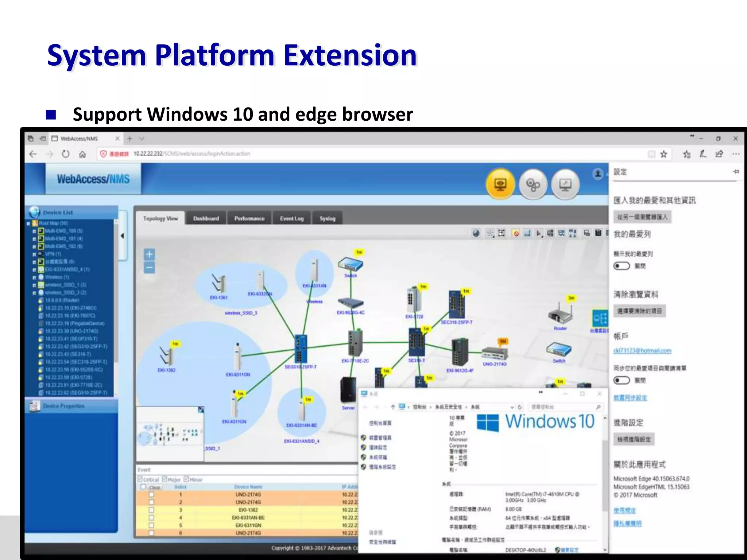Image resolution: width=747 pixels, height=560 pixels.
Task: Toggle the Critical event filter checkbox
Action: pos(140,479)
